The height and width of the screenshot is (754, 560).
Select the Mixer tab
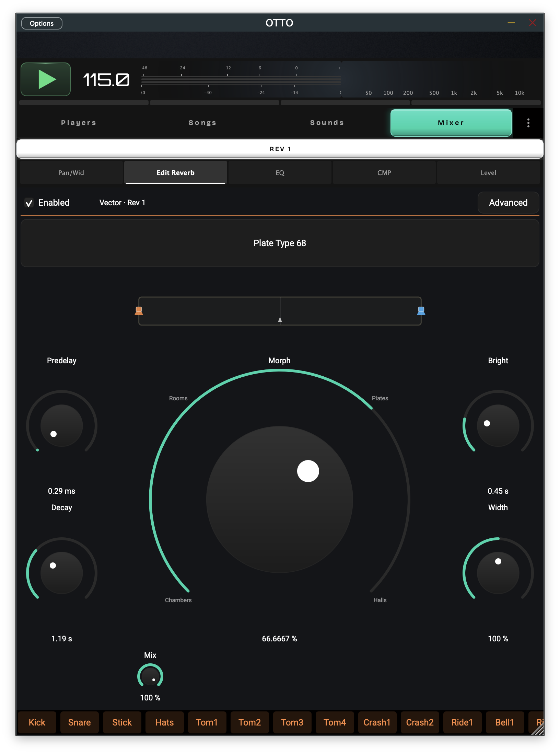tap(451, 123)
